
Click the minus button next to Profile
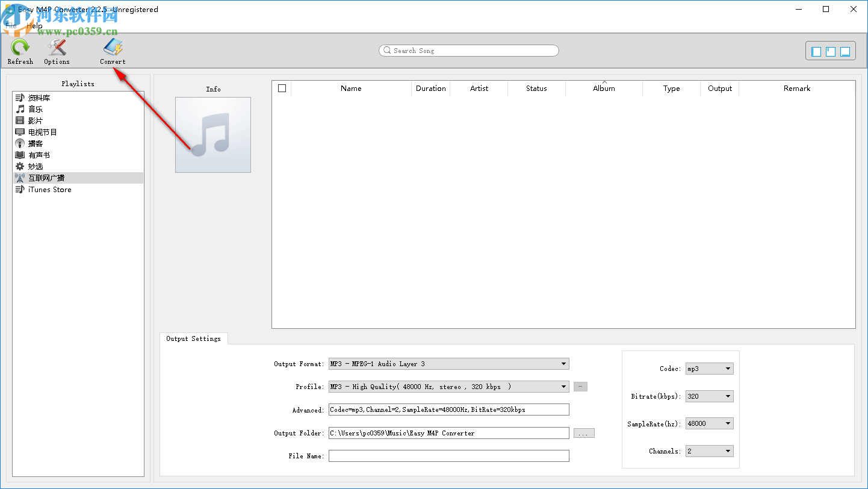[580, 387]
